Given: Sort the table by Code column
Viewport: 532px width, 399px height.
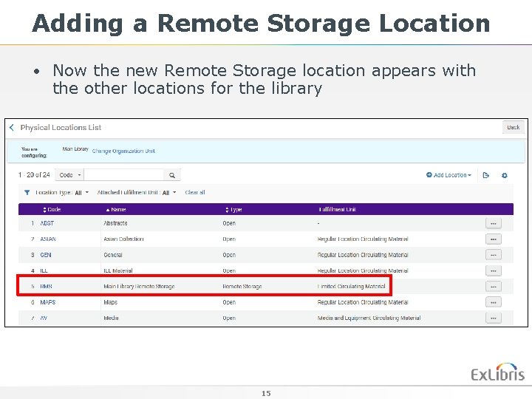Looking at the screenshot, I should pos(52,210).
